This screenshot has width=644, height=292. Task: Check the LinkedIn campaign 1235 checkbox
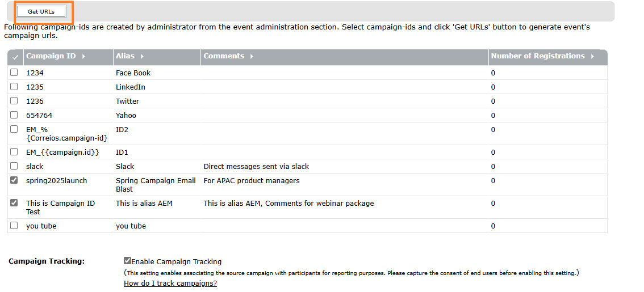coord(14,87)
